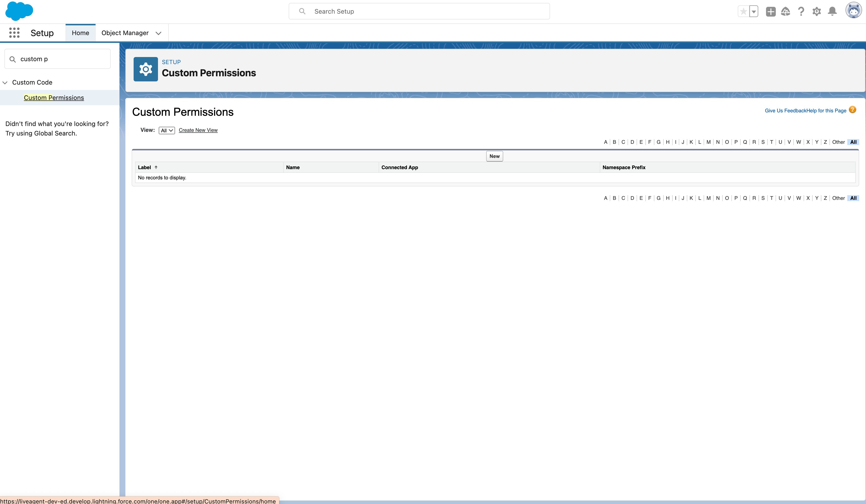The width and height of the screenshot is (866, 504).
Task: Click the Label column sort arrow
Action: (x=156, y=167)
